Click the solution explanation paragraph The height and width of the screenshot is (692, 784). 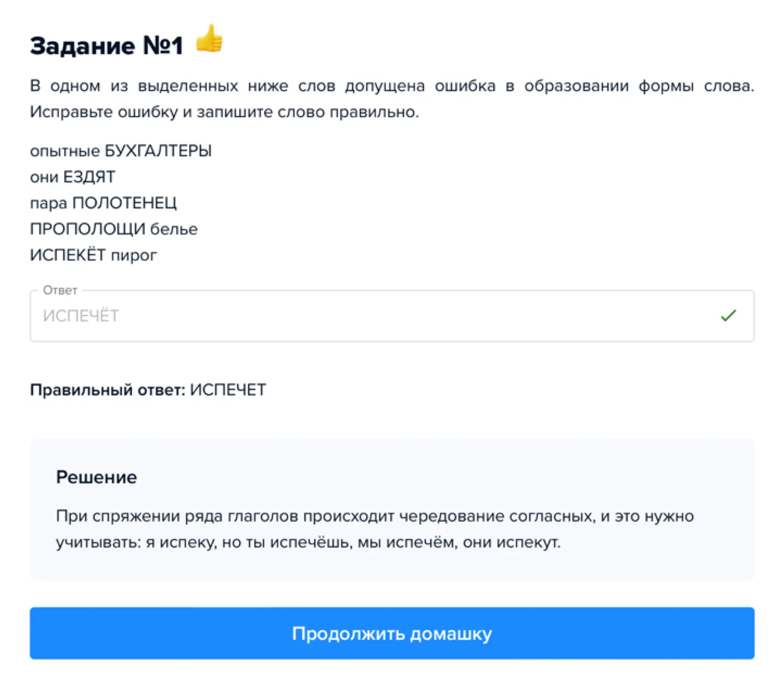375,529
